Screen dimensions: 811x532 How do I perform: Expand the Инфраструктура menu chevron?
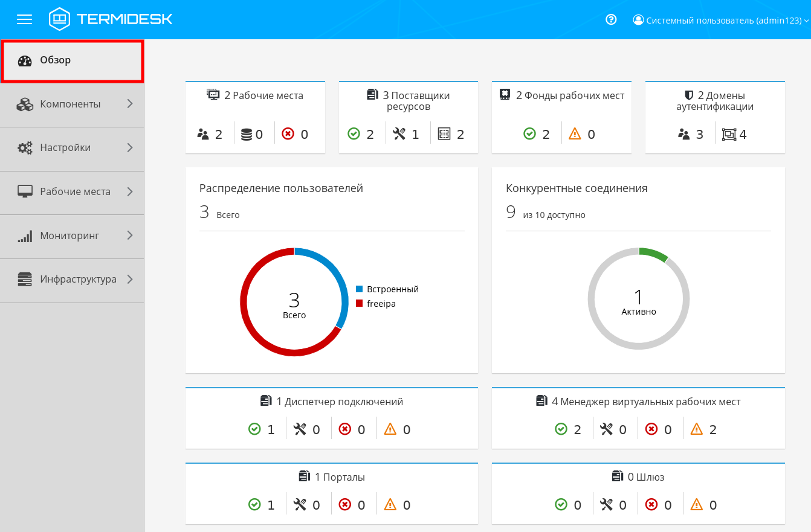pos(130,280)
